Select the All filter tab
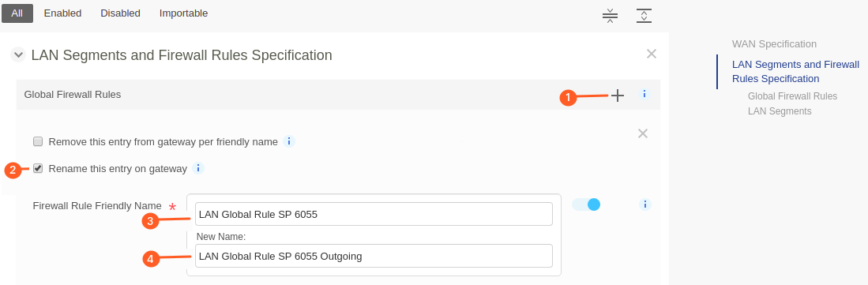Viewport: 868px width, 285px height. [x=17, y=13]
